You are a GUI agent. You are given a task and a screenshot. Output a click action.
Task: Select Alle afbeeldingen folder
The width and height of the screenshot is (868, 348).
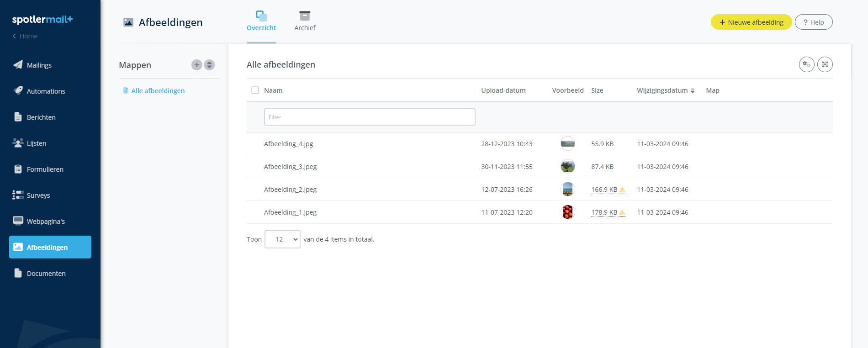pos(158,91)
